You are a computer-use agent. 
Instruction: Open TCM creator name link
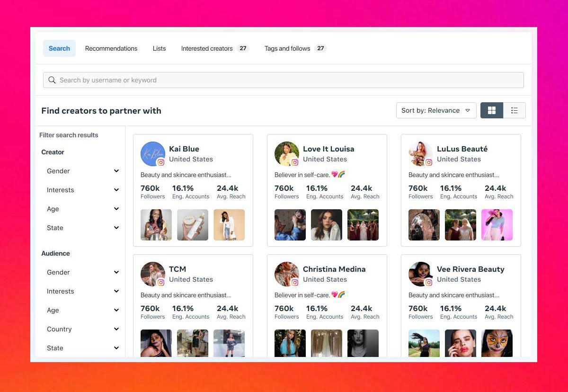tap(177, 269)
